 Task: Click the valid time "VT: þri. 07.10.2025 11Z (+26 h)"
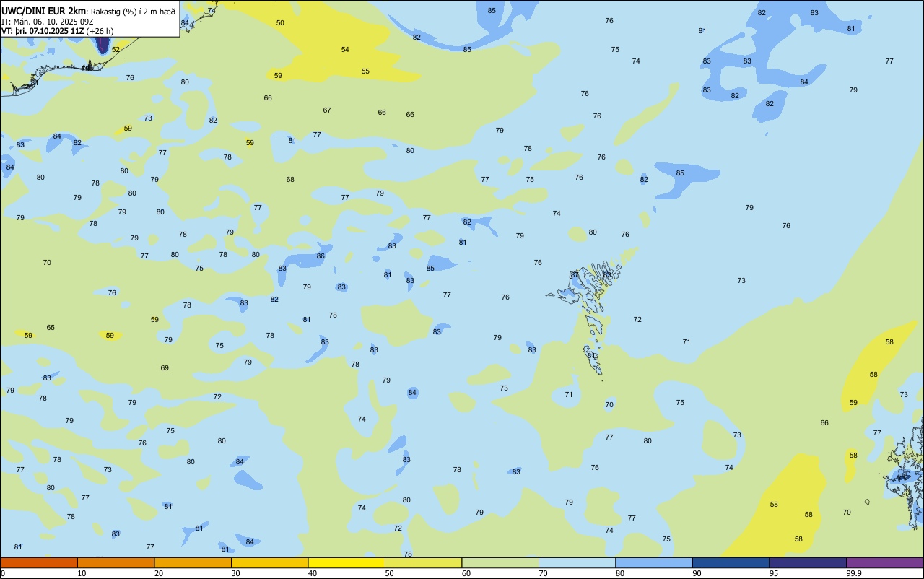point(58,31)
